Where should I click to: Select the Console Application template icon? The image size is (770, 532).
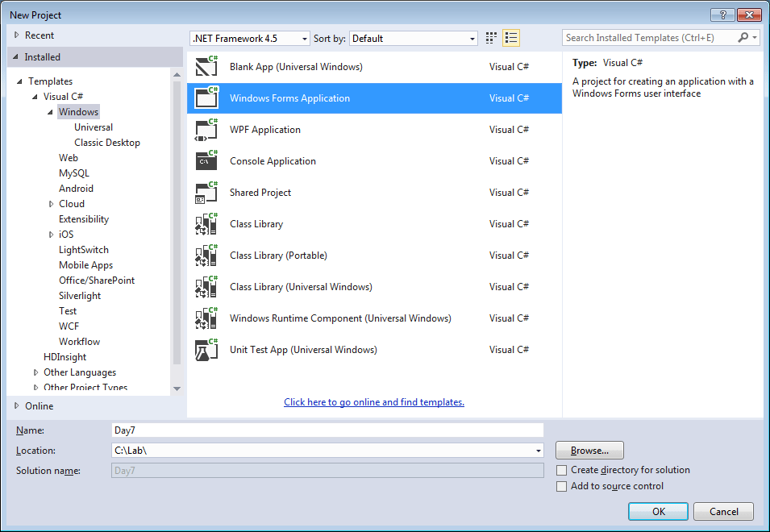tap(206, 160)
